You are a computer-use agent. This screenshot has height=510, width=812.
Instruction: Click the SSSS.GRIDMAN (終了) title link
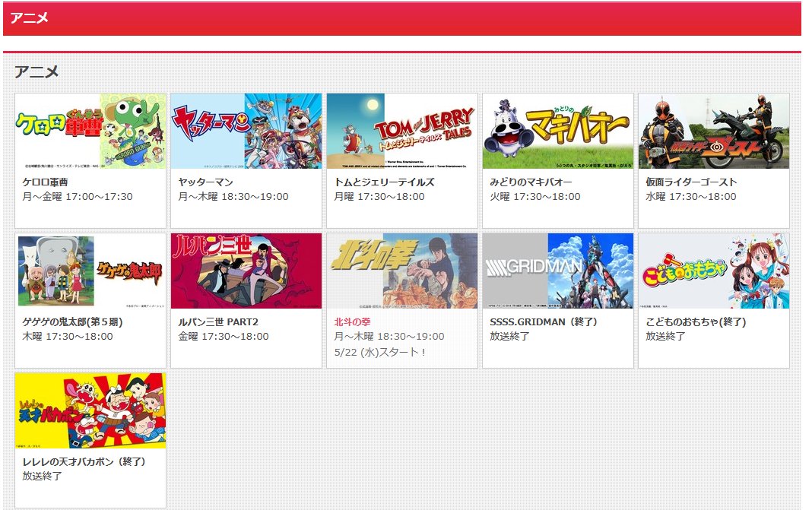point(543,322)
